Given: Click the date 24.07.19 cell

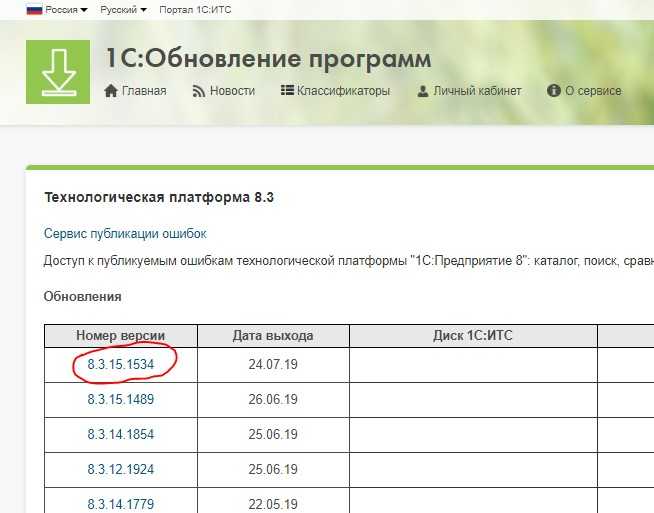Looking at the screenshot, I should [x=273, y=364].
